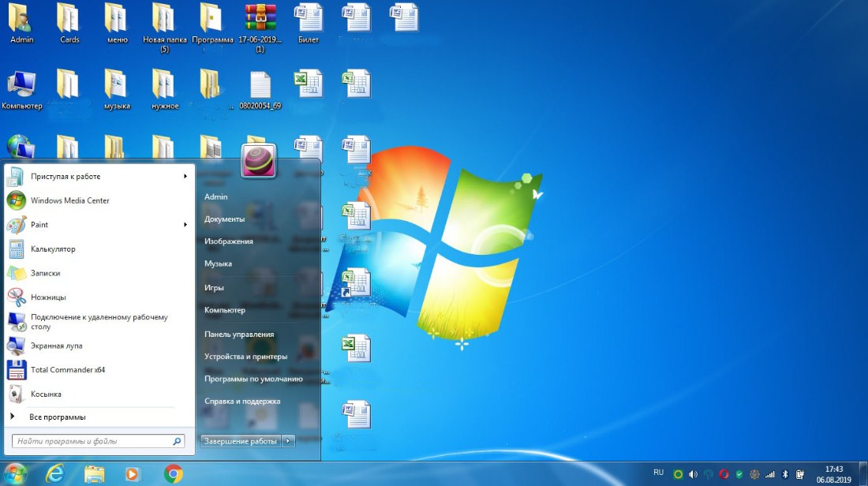
Task: Click the volume speaker tray icon
Action: pos(693,474)
